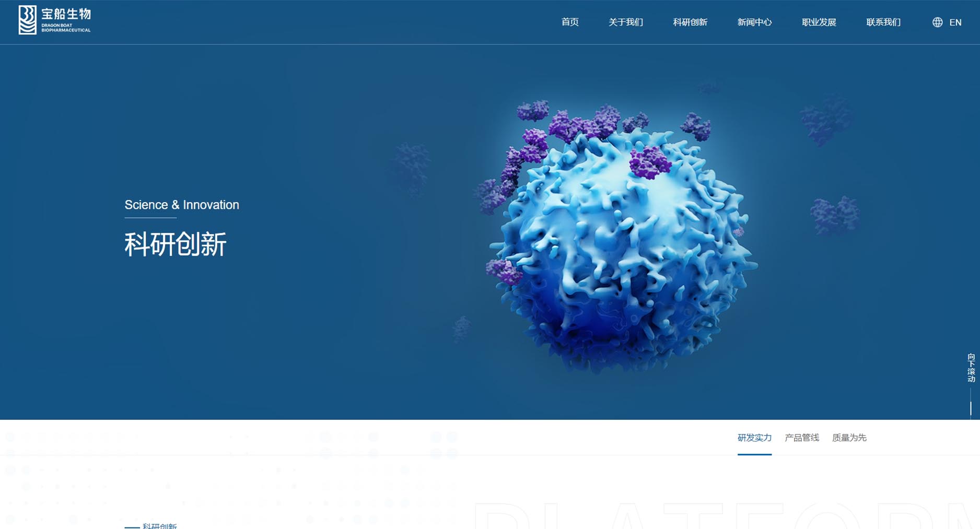Click the 宝船生物 logo text
980x529 pixels.
coord(66,15)
